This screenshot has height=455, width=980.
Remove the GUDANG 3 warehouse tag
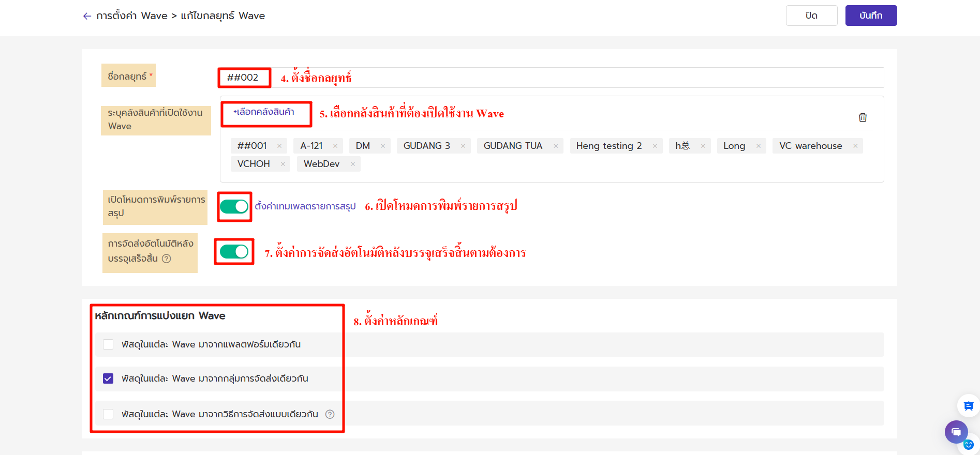(x=463, y=146)
